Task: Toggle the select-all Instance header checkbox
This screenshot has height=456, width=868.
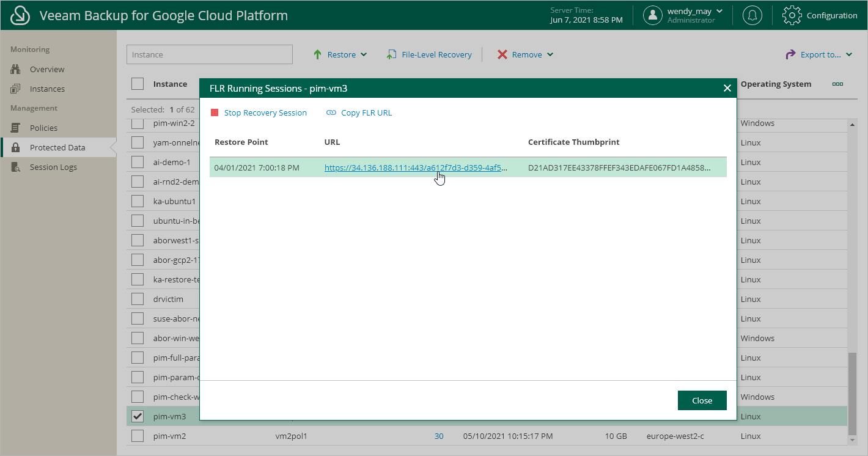Action: [138, 84]
